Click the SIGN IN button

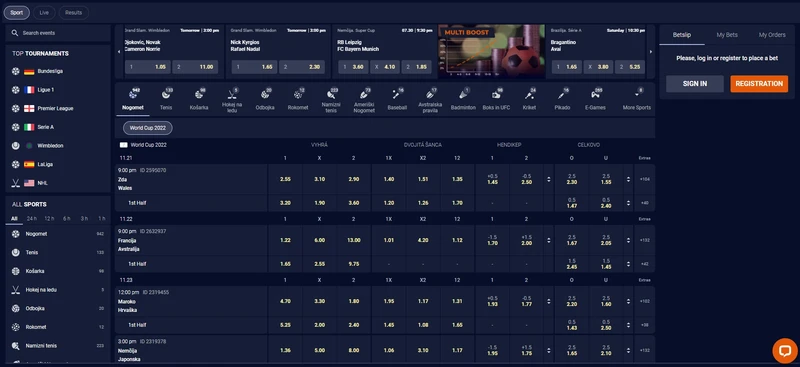tap(694, 84)
